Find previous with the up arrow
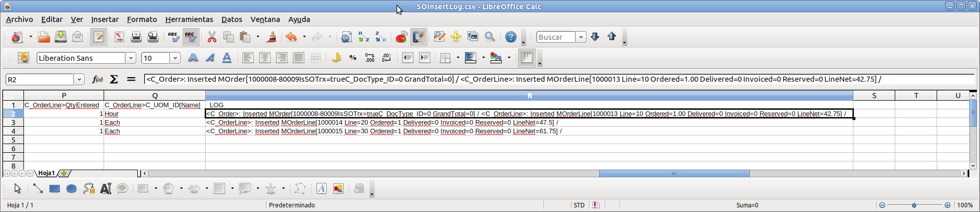The height and width of the screenshot is (212, 980). coord(611,37)
